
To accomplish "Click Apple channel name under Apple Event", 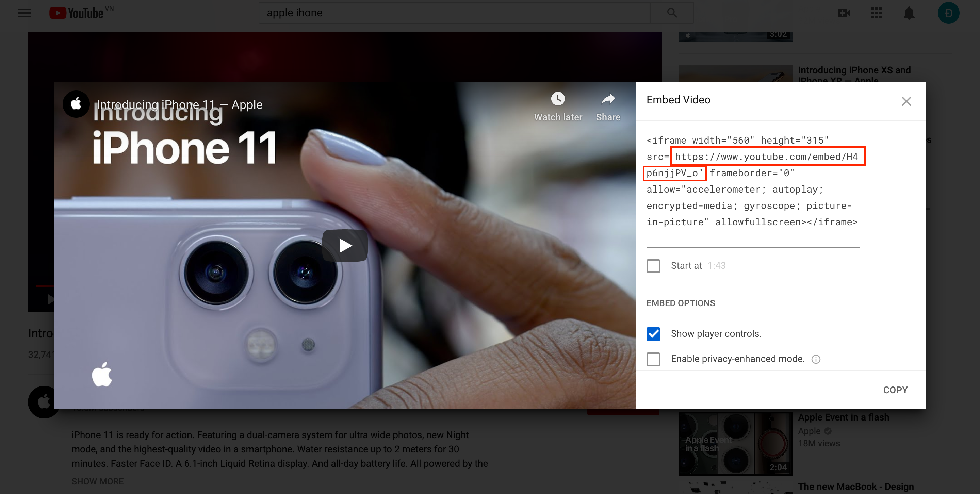I will click(x=809, y=431).
